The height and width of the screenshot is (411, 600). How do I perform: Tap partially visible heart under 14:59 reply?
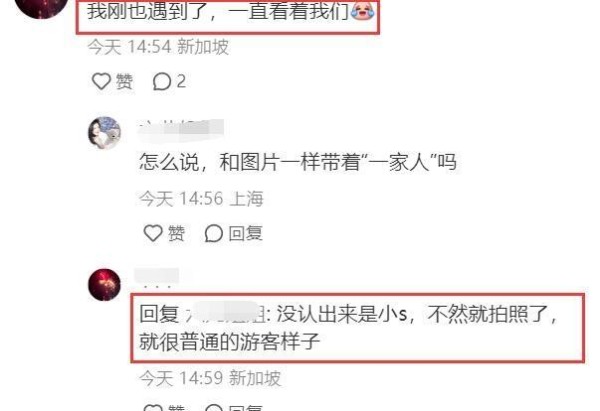point(153,407)
